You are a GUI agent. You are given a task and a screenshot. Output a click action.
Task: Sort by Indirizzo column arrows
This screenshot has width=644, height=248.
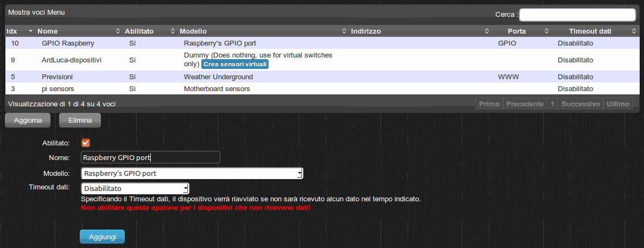point(487,31)
